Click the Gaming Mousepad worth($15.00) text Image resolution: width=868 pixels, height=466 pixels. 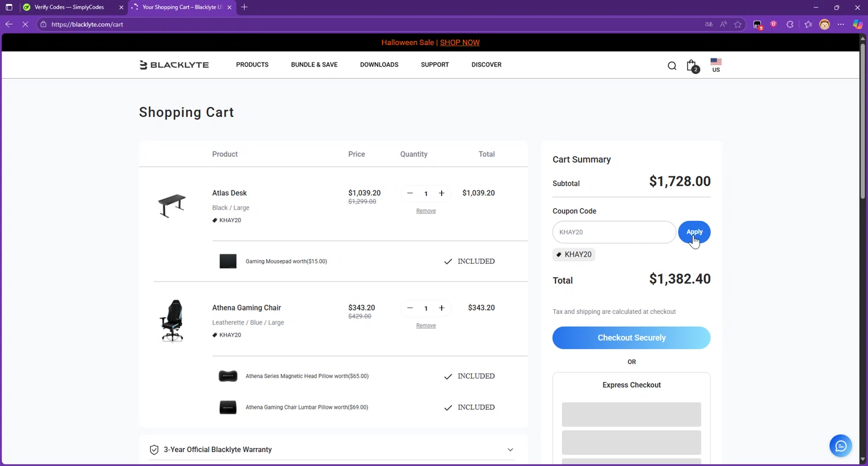[x=286, y=261]
